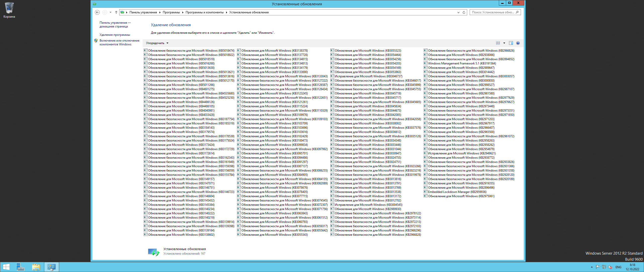Expand the Программы breadcrumb arrow
The height and width of the screenshot is (272, 644).
[x=183, y=12]
